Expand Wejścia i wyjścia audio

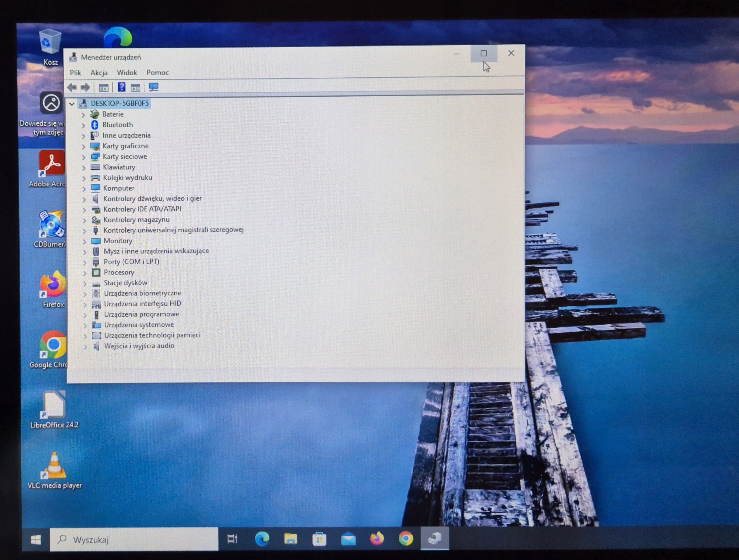85,346
